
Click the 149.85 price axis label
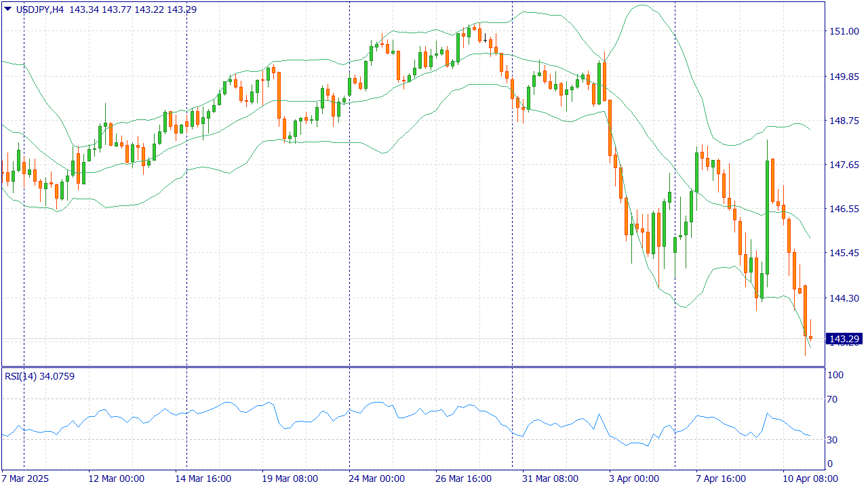tap(844, 77)
